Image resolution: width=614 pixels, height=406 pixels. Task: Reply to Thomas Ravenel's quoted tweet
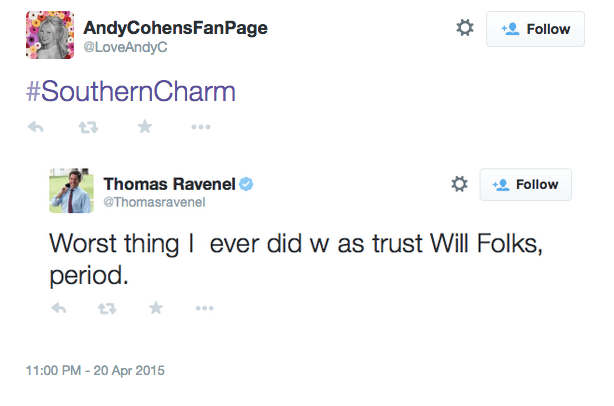click(59, 308)
